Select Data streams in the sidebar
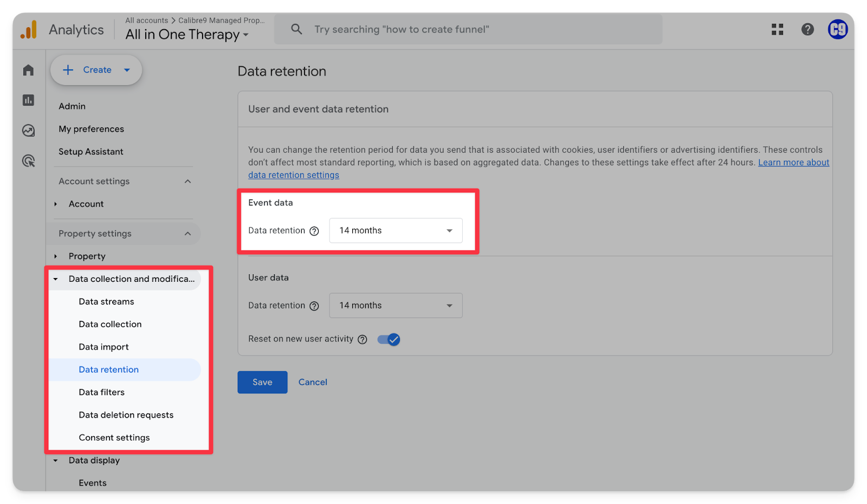Screen dimensions: 867x504 point(106,301)
